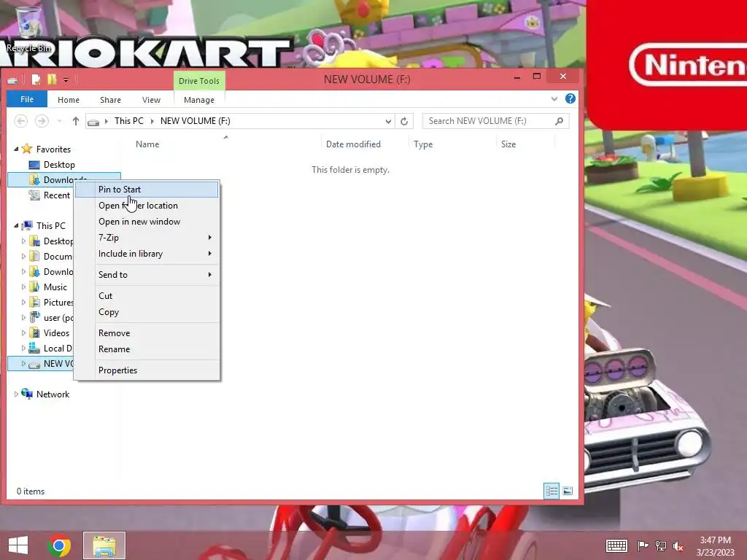Click the Forward navigation arrow
747x560 pixels.
pos(42,121)
